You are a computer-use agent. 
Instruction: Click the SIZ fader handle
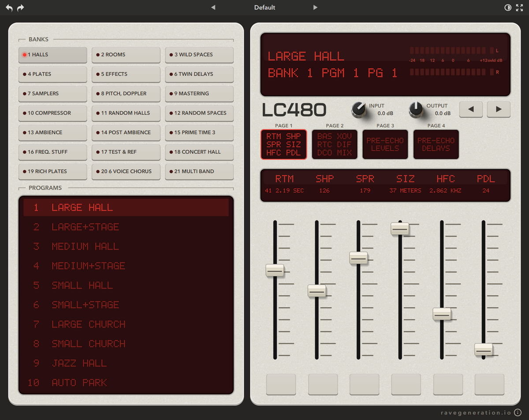(x=400, y=229)
